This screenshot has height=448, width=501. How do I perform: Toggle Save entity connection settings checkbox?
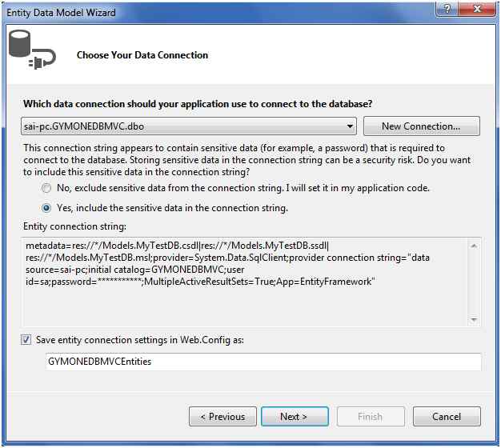click(28, 340)
